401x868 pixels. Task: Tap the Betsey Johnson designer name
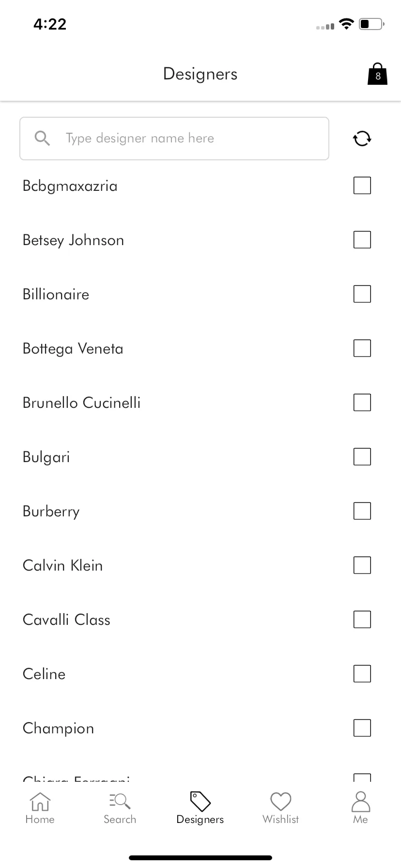click(x=73, y=240)
